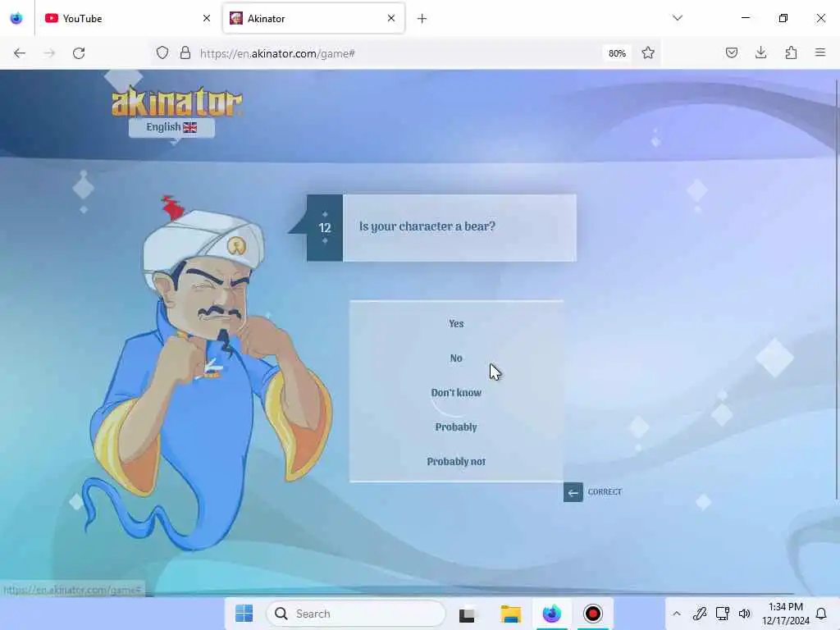840x630 pixels.
Task: Click the address bar URL
Action: tap(277, 53)
